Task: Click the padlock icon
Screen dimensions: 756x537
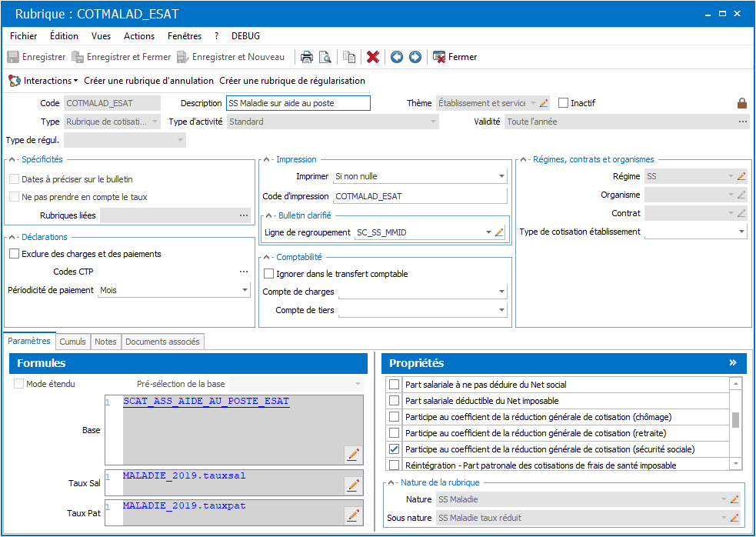Action: [x=742, y=103]
